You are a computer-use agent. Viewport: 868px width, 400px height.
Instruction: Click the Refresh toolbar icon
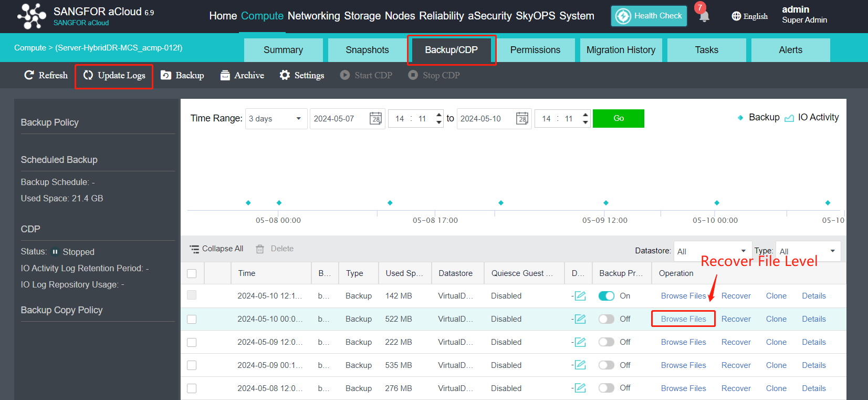[29, 75]
